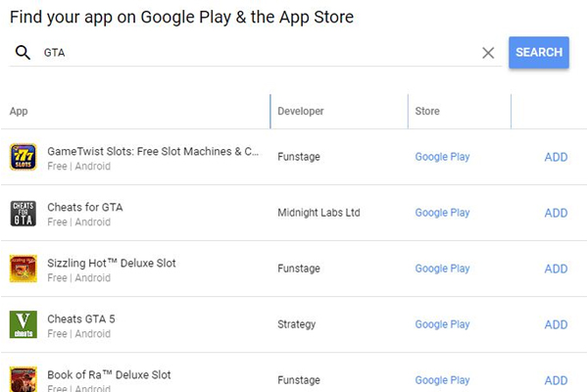Clear the GTA search text with X
The width and height of the screenshot is (588, 392).
(488, 53)
